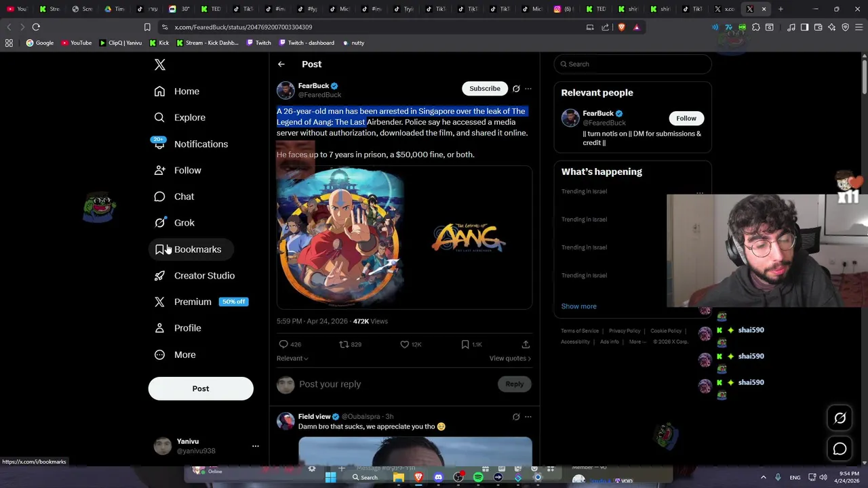Open the Aang poster image in the post
Screen dimensions: 868x488
coord(340,238)
